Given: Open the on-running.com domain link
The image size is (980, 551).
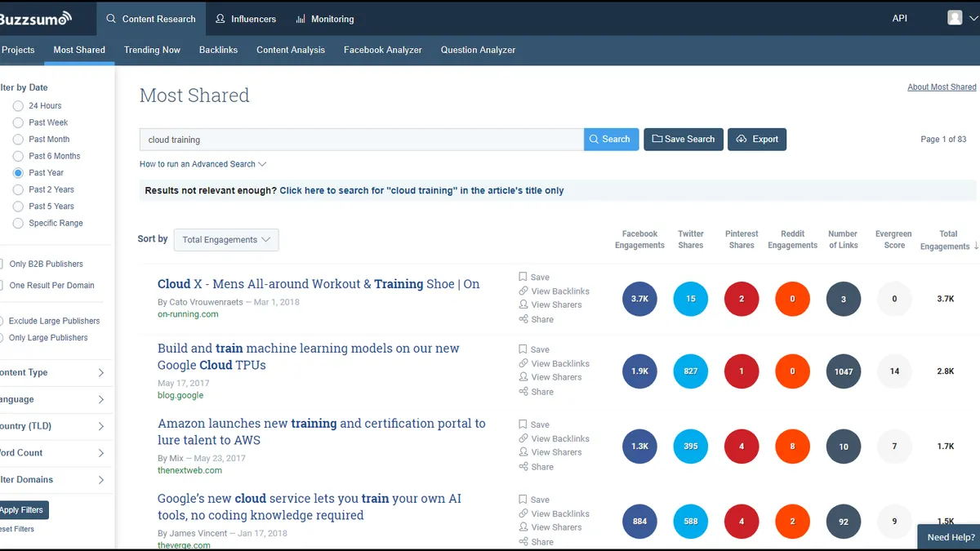Looking at the screenshot, I should [188, 314].
